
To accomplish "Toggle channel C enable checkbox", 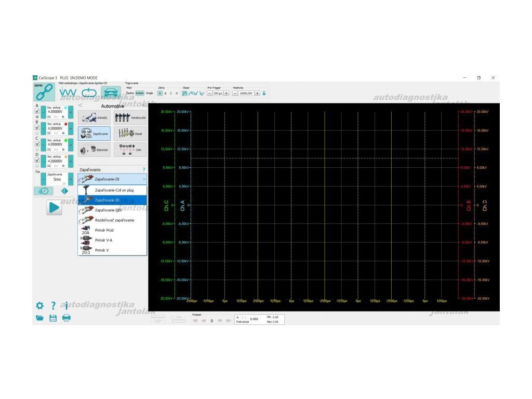I will tap(37, 144).
